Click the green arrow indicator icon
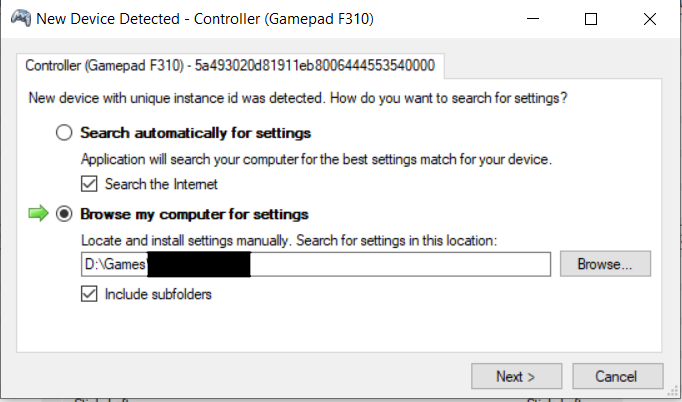 tap(37, 214)
